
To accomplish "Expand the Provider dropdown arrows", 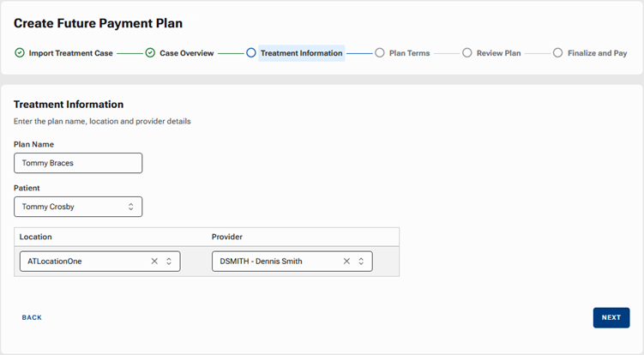I will pyautogui.click(x=361, y=262).
